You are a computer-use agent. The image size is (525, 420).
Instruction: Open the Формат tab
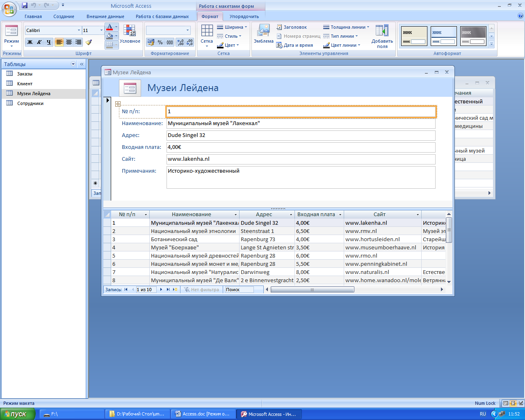point(210,16)
